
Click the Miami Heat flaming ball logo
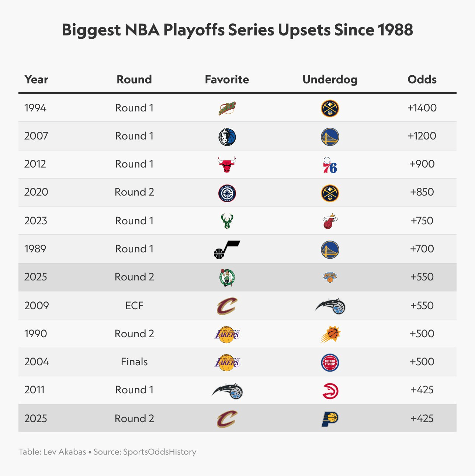[x=330, y=221]
